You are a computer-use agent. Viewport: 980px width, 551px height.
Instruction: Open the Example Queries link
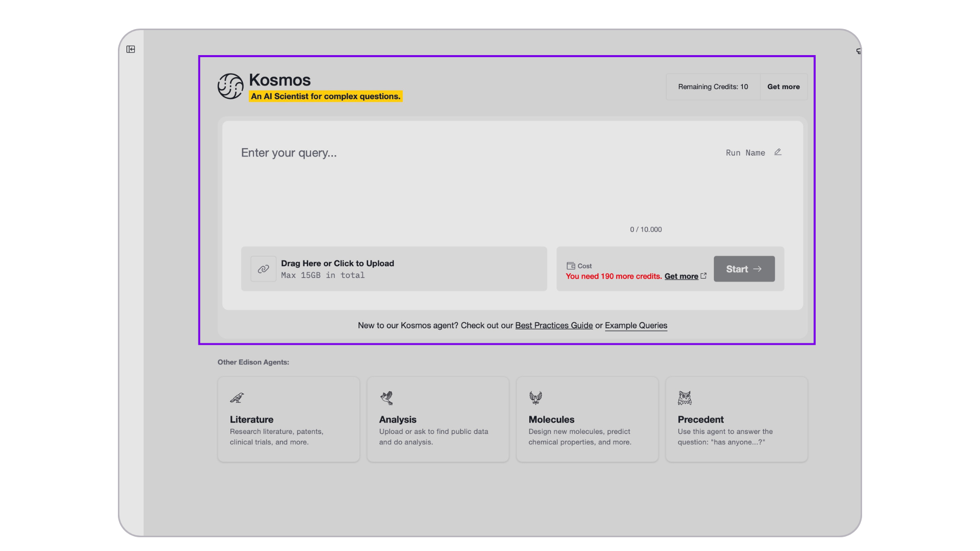coord(636,325)
